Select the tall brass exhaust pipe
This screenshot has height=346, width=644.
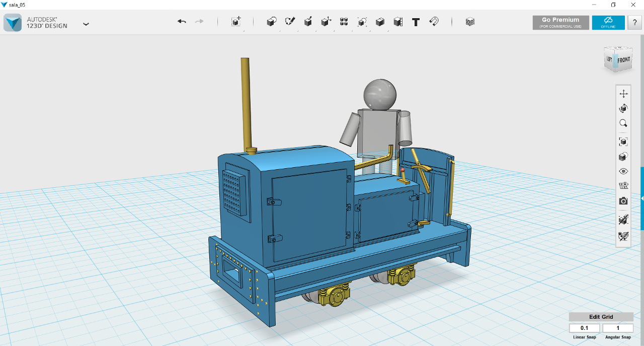point(246,104)
